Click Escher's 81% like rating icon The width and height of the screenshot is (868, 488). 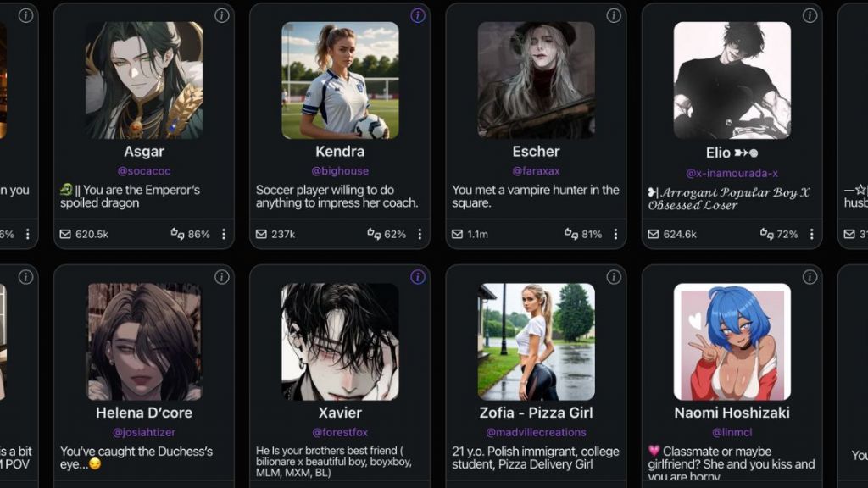tap(571, 234)
